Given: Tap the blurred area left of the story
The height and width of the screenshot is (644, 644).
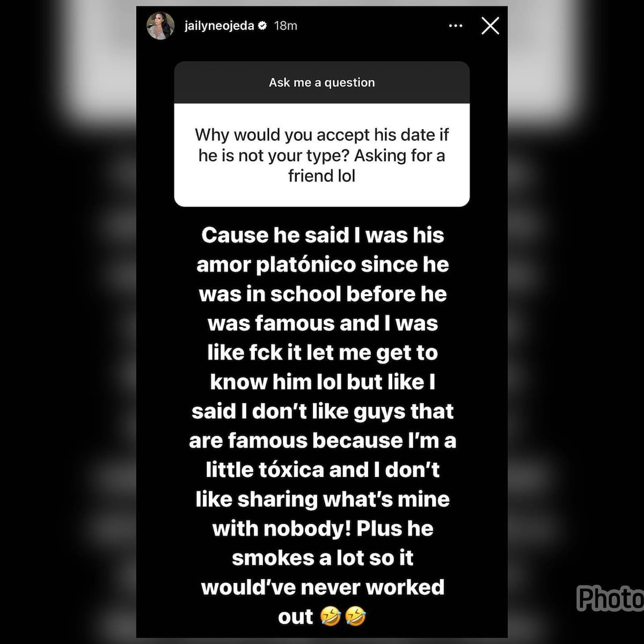Looking at the screenshot, I should (68, 322).
